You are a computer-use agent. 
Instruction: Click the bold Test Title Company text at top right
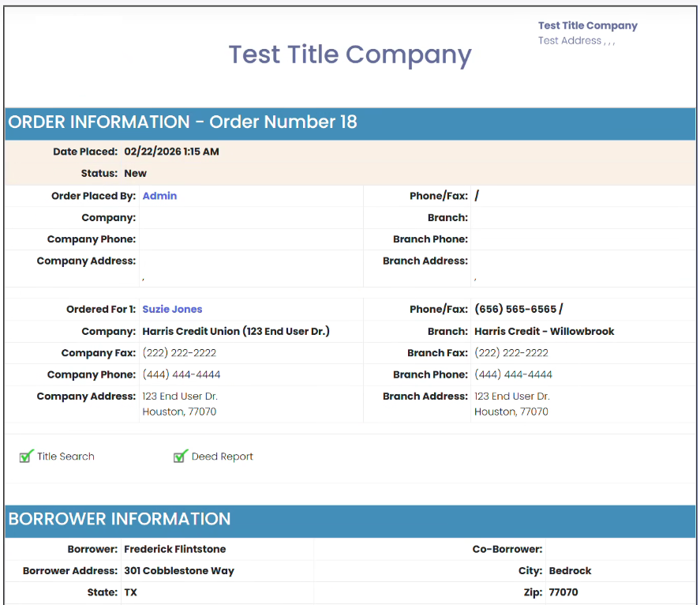(587, 25)
